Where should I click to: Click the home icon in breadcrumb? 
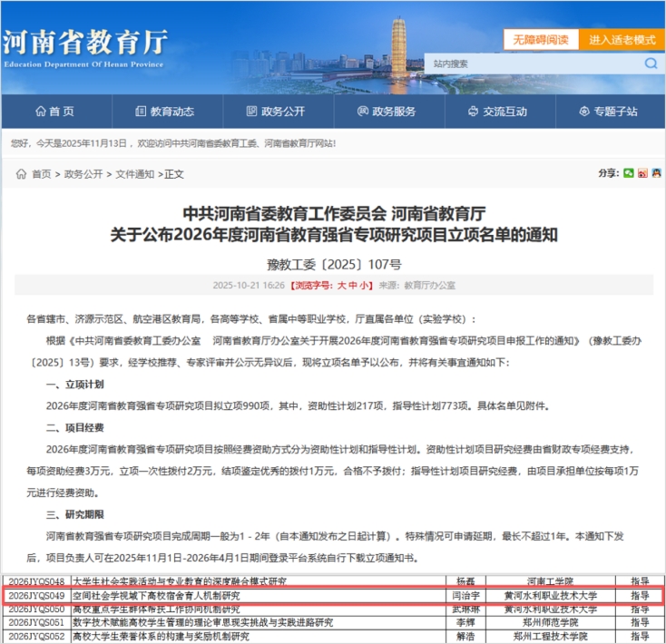[x=21, y=174]
